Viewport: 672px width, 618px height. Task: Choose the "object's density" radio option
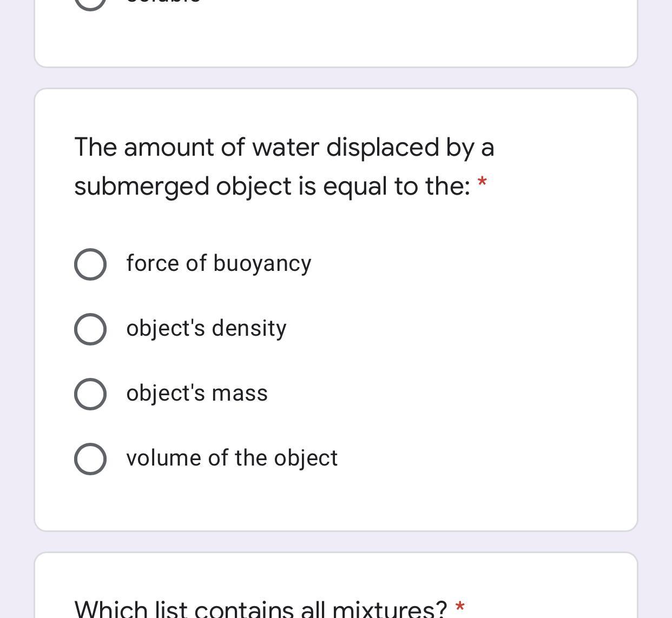[x=90, y=329]
